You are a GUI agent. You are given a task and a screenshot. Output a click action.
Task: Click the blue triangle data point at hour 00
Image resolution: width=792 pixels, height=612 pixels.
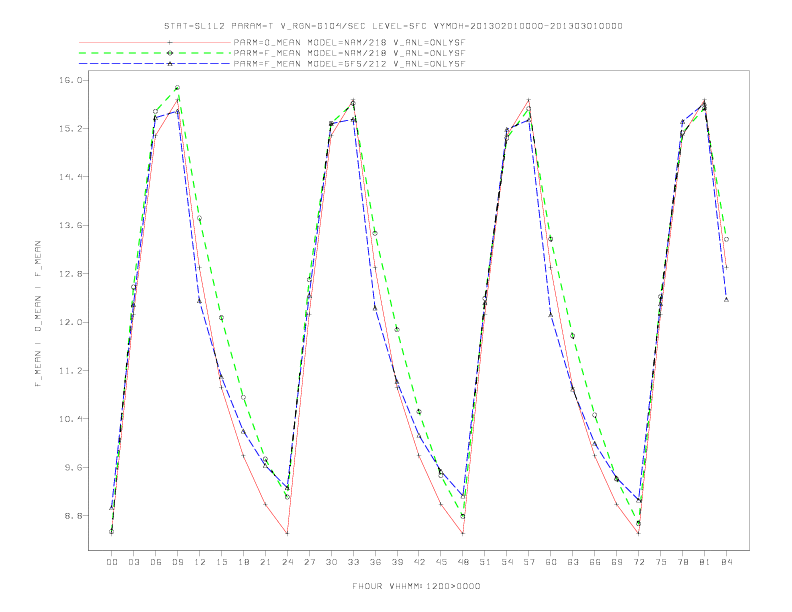tap(112, 507)
